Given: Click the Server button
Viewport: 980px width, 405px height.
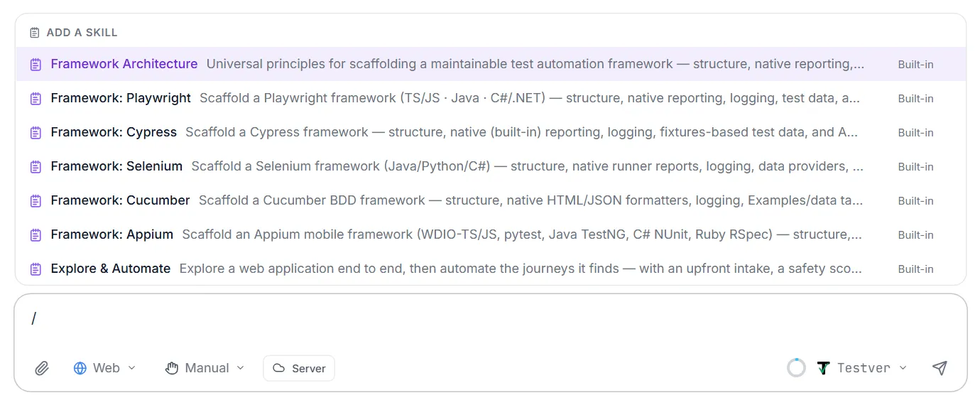Looking at the screenshot, I should (x=299, y=368).
